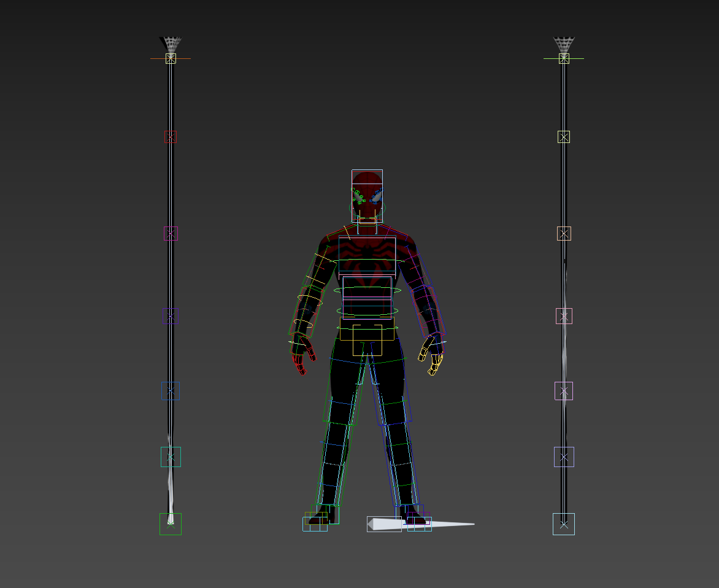719x588 pixels.
Task: Select the chest control box over spider emblem
Action: (367, 254)
